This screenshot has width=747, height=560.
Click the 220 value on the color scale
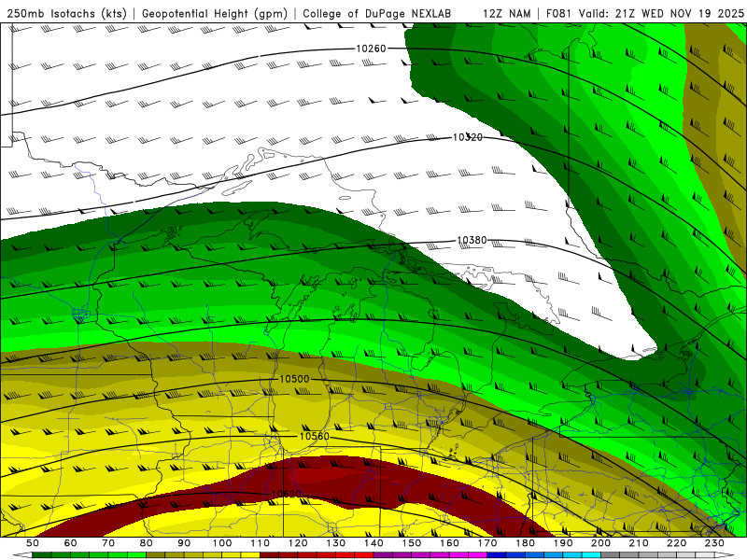click(x=676, y=543)
